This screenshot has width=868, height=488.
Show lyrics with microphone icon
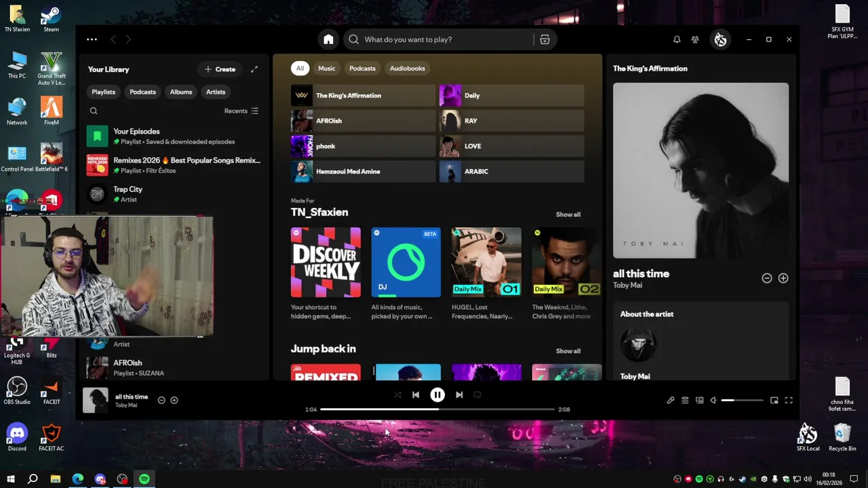(x=671, y=401)
